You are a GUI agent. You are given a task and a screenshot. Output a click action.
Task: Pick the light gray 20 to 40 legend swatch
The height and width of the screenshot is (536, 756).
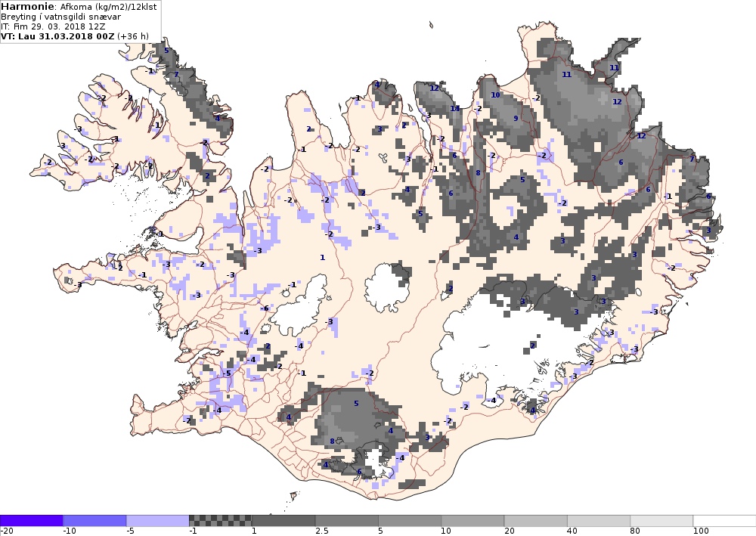pyautogui.click(x=536, y=521)
